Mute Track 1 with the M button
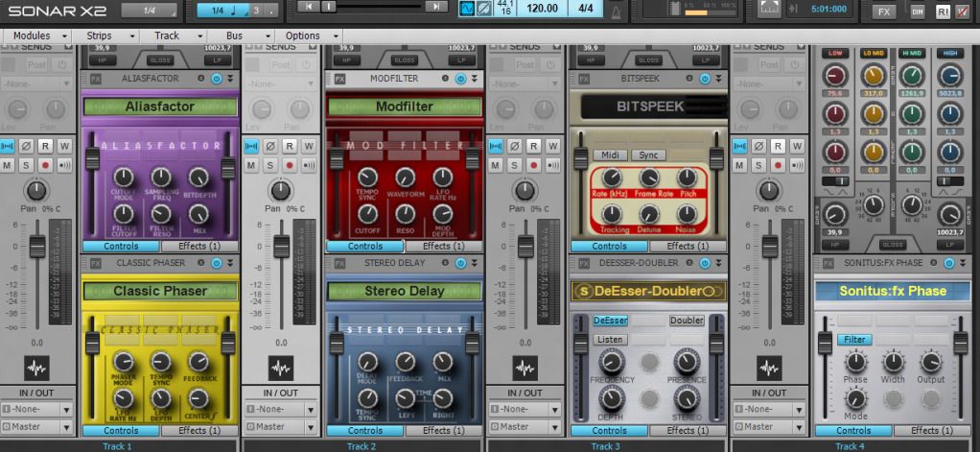 pos(9,165)
